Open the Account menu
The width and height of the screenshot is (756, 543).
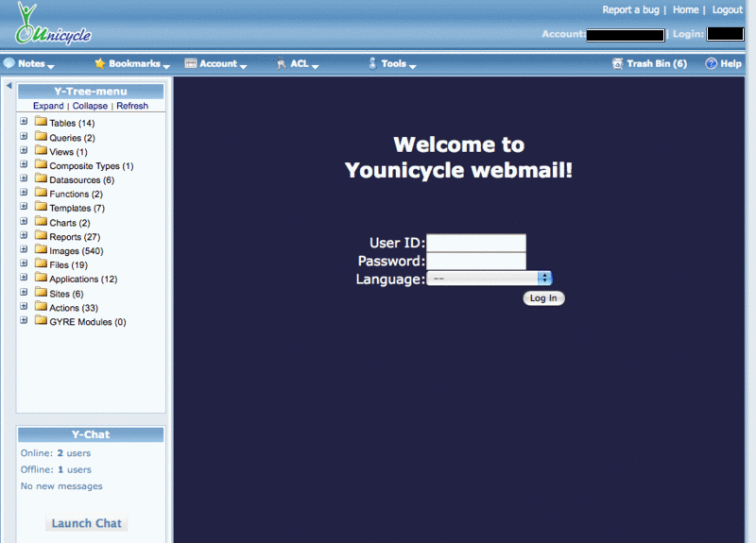218,64
